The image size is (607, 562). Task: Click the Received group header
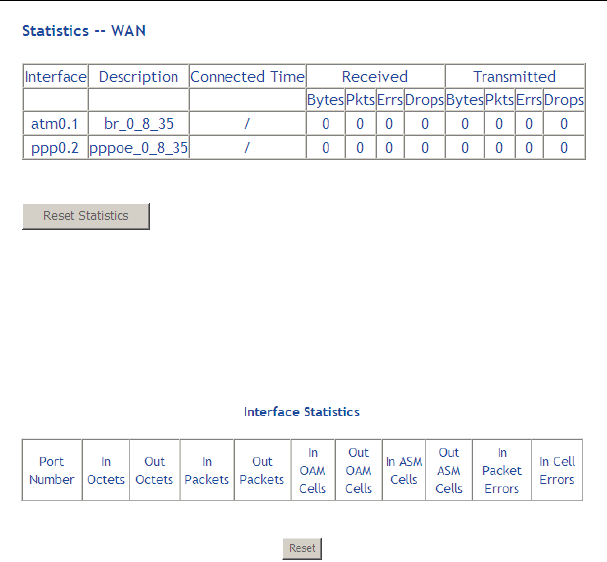pos(375,77)
